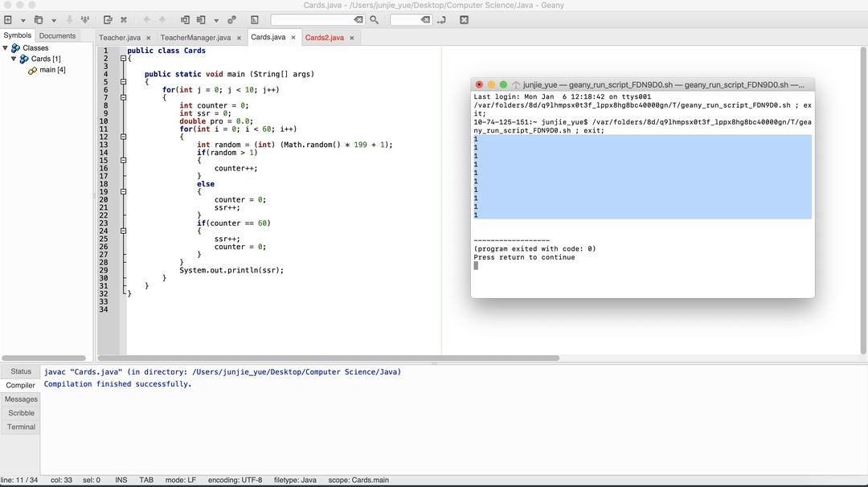Click "filetype: Java" in the status bar

295,481
